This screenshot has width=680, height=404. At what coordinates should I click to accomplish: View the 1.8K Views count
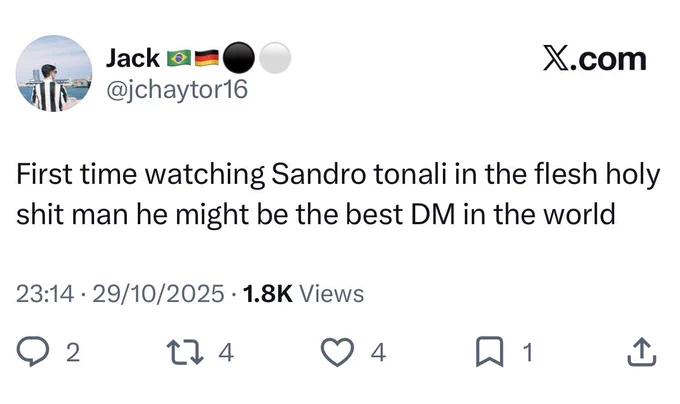point(304,294)
